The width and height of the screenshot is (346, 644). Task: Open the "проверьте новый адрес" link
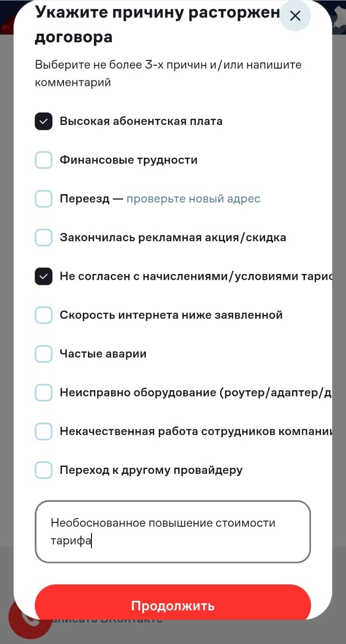coord(193,198)
